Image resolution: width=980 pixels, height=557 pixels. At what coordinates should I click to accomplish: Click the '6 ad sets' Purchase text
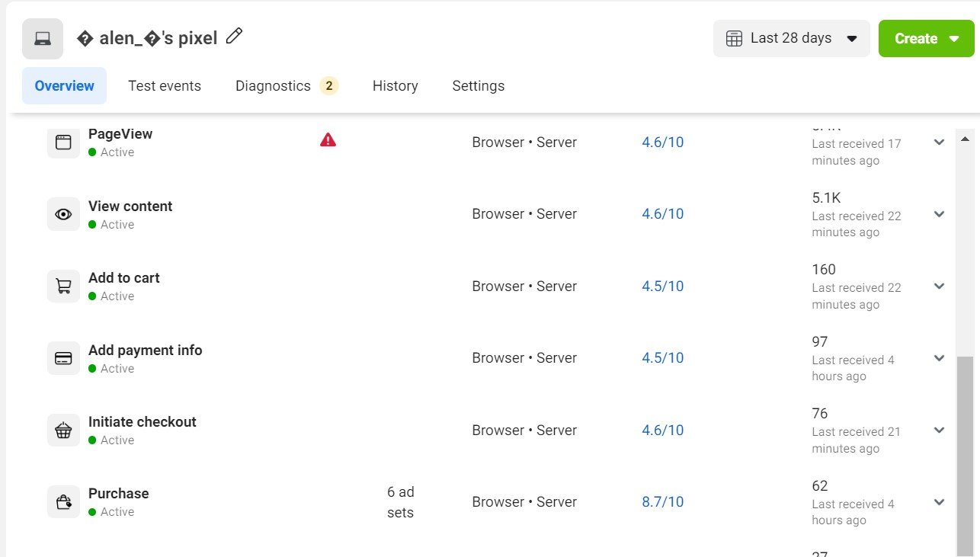(400, 502)
